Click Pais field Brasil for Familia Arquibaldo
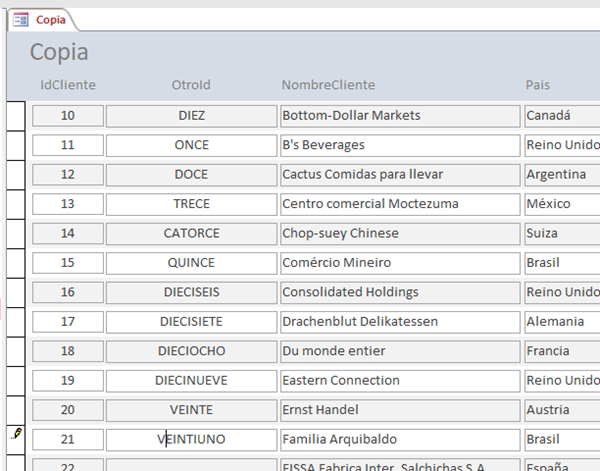This screenshot has width=600, height=471. [x=562, y=440]
